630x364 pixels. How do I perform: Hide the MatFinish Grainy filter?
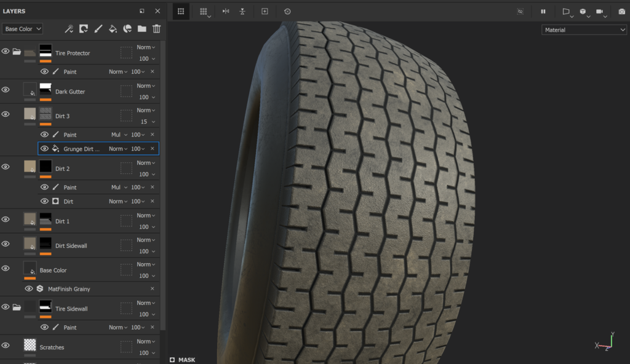[29, 288]
